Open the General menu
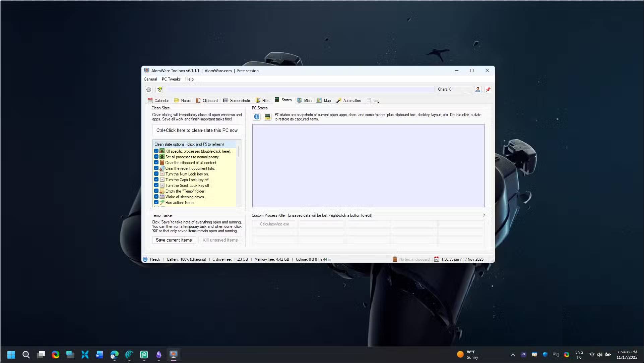The width and height of the screenshot is (644, 363). tap(150, 79)
